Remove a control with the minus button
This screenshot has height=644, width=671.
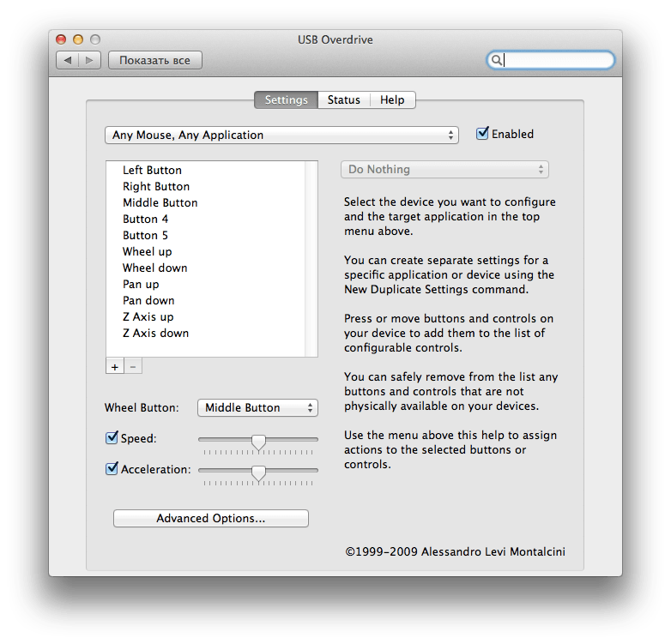(x=133, y=367)
